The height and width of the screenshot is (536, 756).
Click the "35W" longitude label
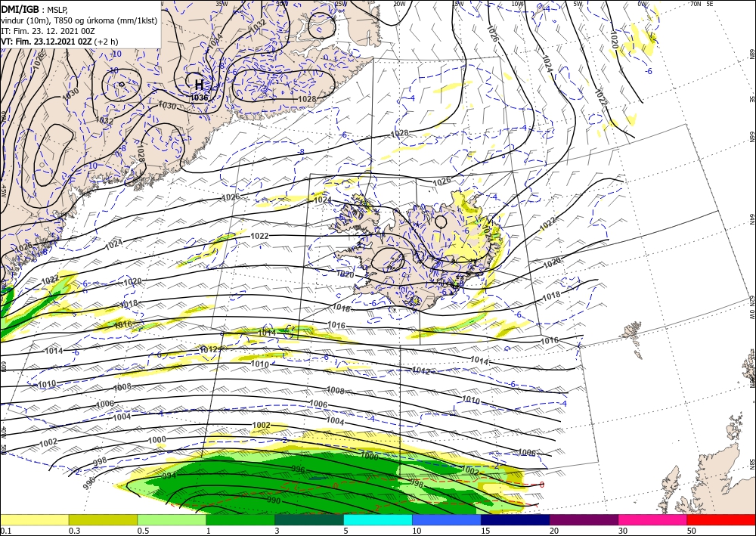[x=222, y=4]
